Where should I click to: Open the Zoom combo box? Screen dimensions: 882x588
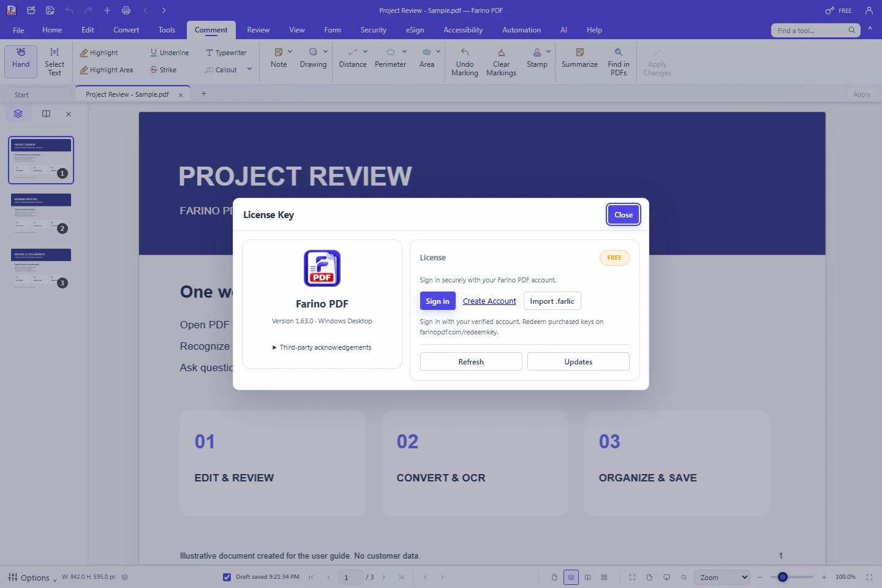pyautogui.click(x=722, y=577)
